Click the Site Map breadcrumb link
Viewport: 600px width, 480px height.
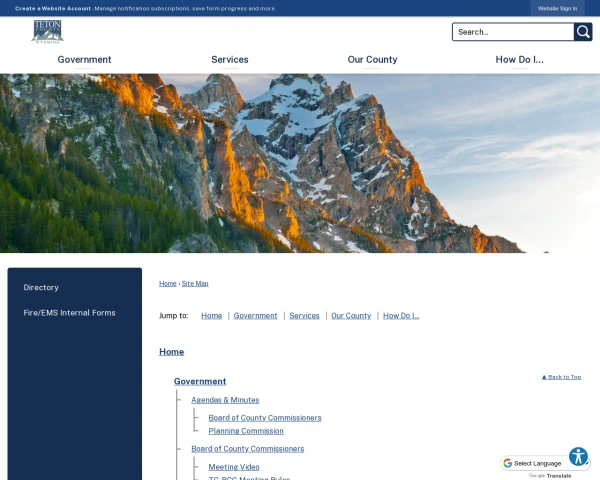pyautogui.click(x=195, y=284)
